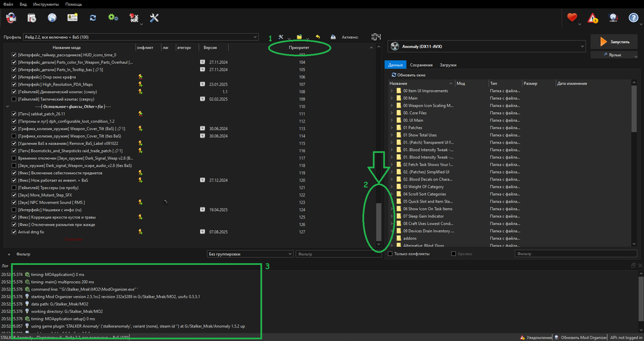Enable Нашивки с инфо (ru) checkbox
This screenshot has width=644, height=341.
pos(14,209)
